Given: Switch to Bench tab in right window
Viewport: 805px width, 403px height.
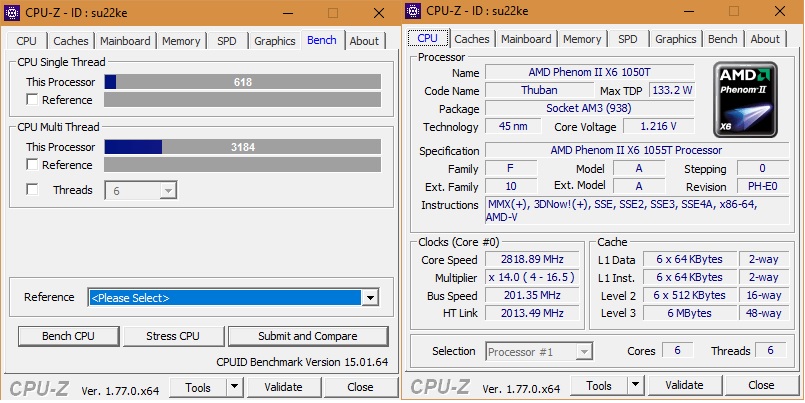Looking at the screenshot, I should pyautogui.click(x=723, y=39).
